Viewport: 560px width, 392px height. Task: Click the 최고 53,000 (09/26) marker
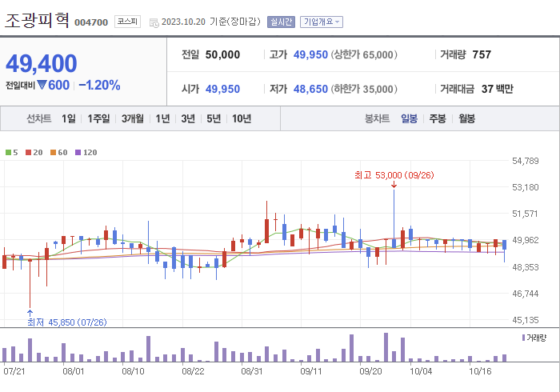(x=394, y=175)
